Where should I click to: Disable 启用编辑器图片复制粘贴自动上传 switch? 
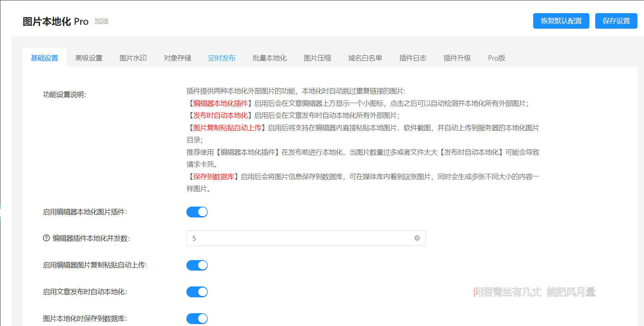[197, 265]
